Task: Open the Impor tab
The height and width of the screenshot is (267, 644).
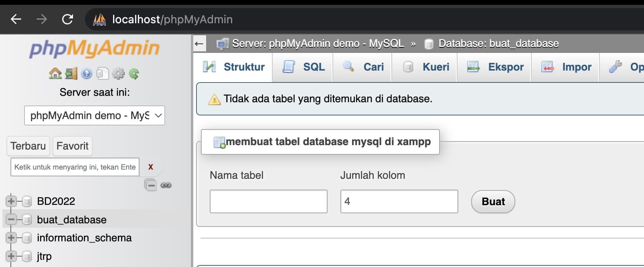Action: click(x=565, y=67)
